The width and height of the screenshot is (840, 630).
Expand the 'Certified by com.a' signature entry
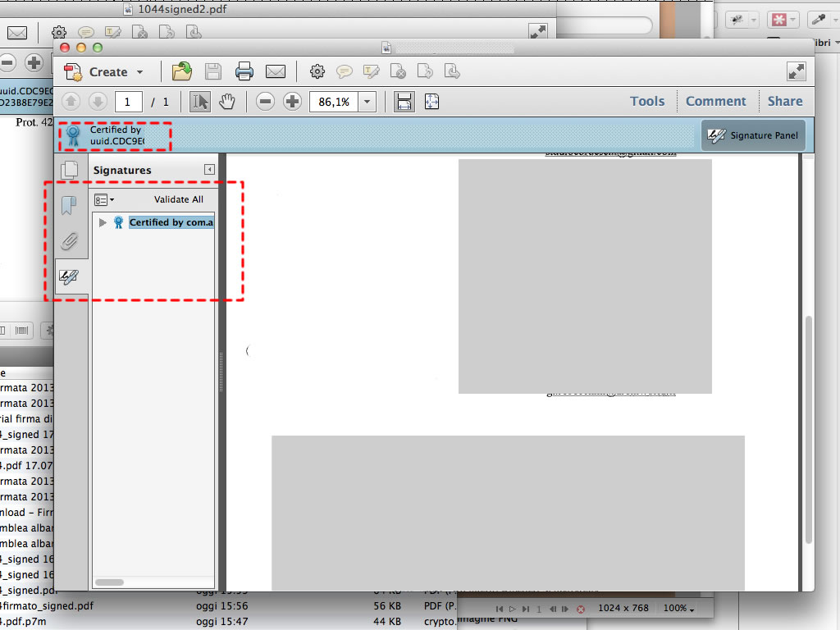(103, 222)
